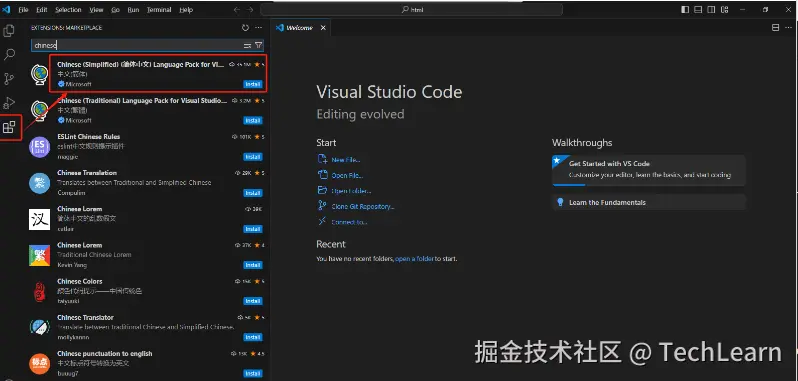
Task: Open the Go menu
Action: [116, 10]
